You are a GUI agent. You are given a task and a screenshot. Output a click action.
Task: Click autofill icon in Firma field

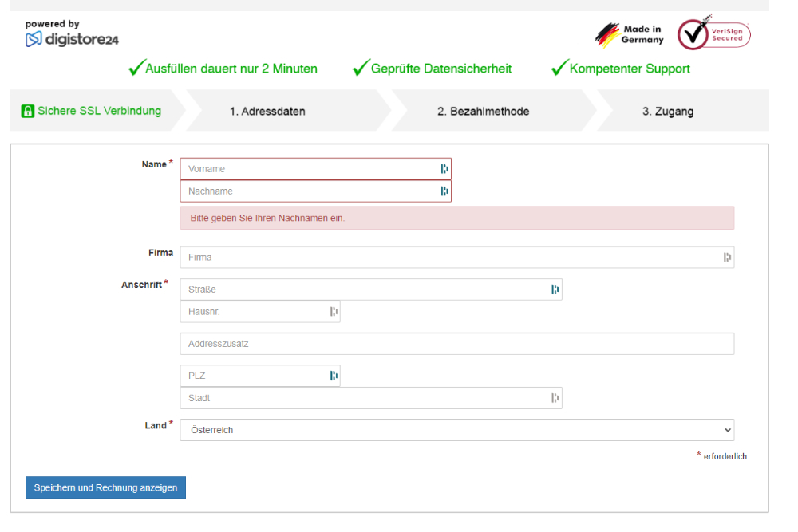pyautogui.click(x=727, y=257)
